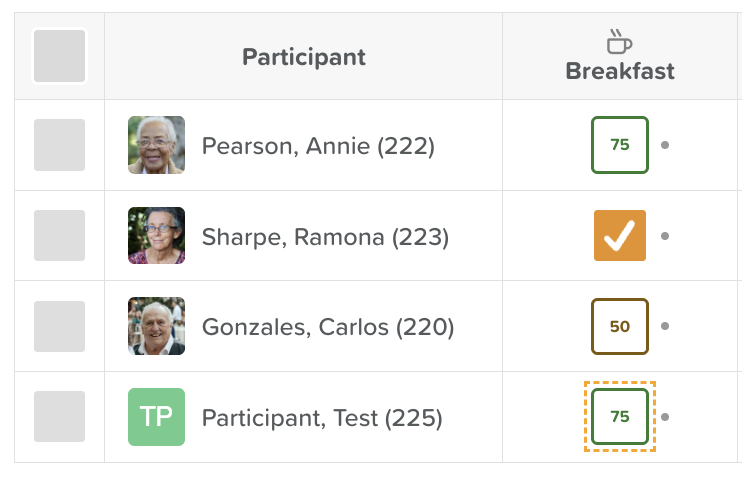Open Annie Pearson's profile photo

click(x=156, y=145)
